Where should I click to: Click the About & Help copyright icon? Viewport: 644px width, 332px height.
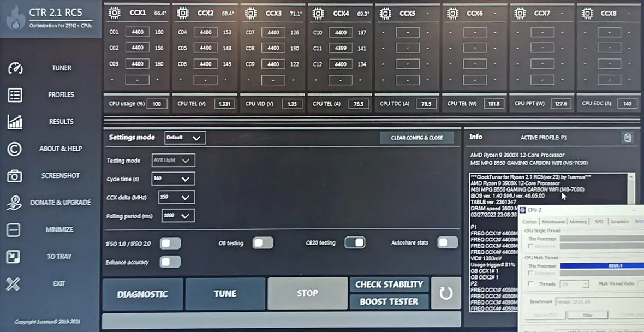pos(15,149)
